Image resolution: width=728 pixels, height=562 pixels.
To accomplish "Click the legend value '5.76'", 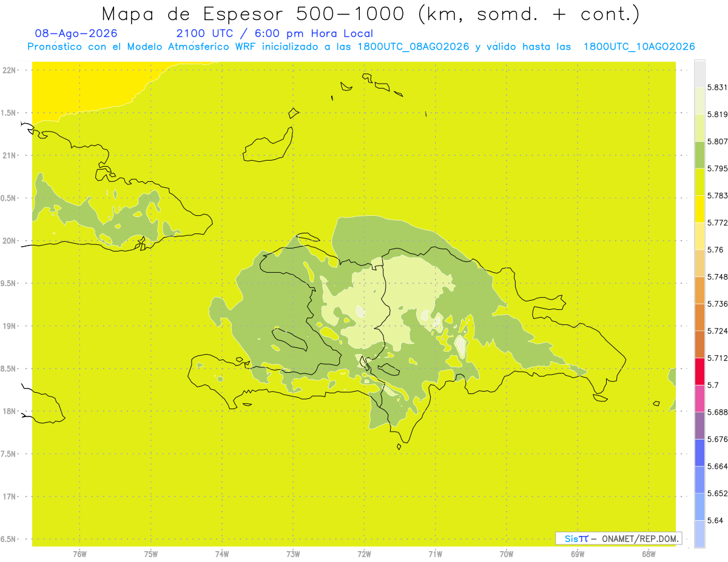I will click(x=715, y=250).
